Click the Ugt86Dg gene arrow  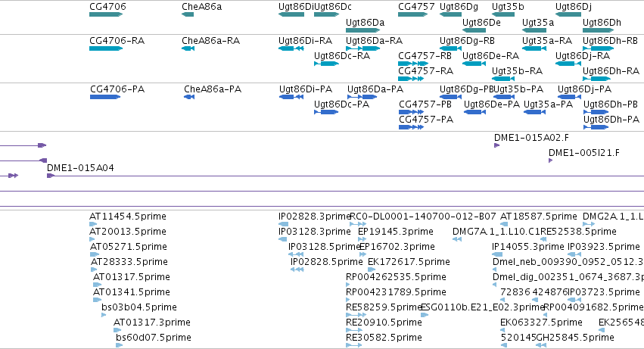[450, 14]
